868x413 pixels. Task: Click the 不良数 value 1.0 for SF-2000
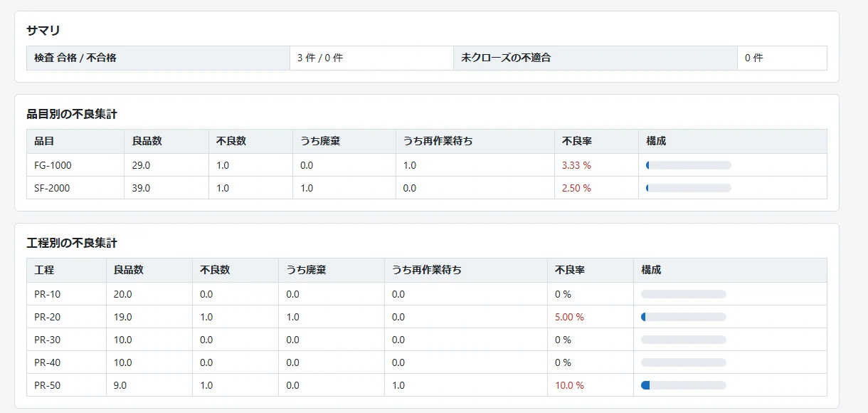click(223, 188)
